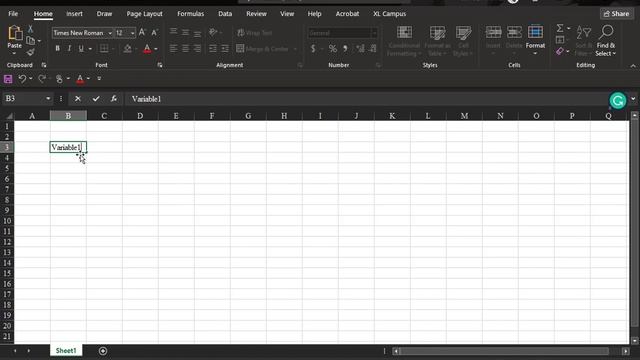Click the Borders icon
This screenshot has height=360, width=640.
(104, 49)
